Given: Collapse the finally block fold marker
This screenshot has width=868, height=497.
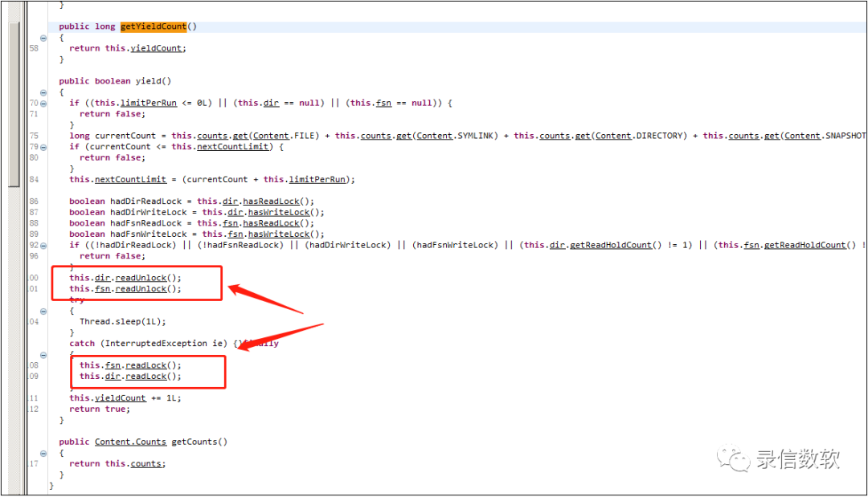Looking at the screenshot, I should (43, 355).
